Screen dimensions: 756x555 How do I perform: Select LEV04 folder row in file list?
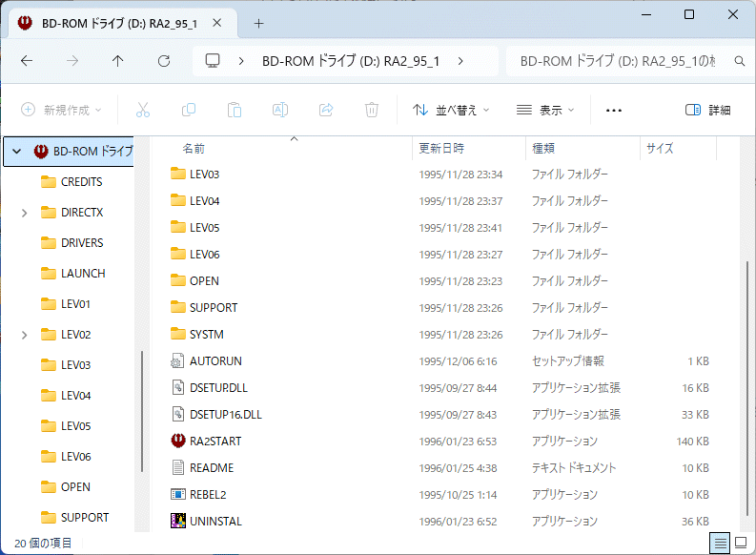pos(440,200)
